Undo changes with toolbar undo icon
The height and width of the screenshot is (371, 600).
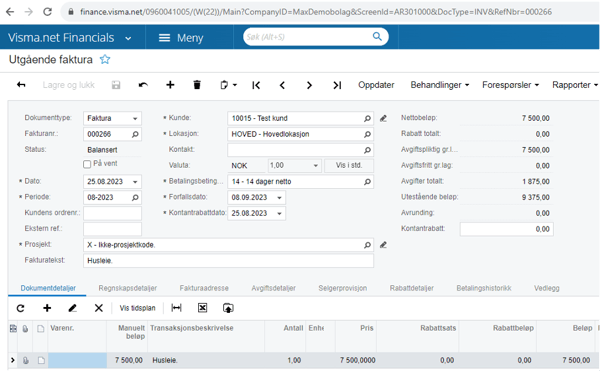[143, 85]
